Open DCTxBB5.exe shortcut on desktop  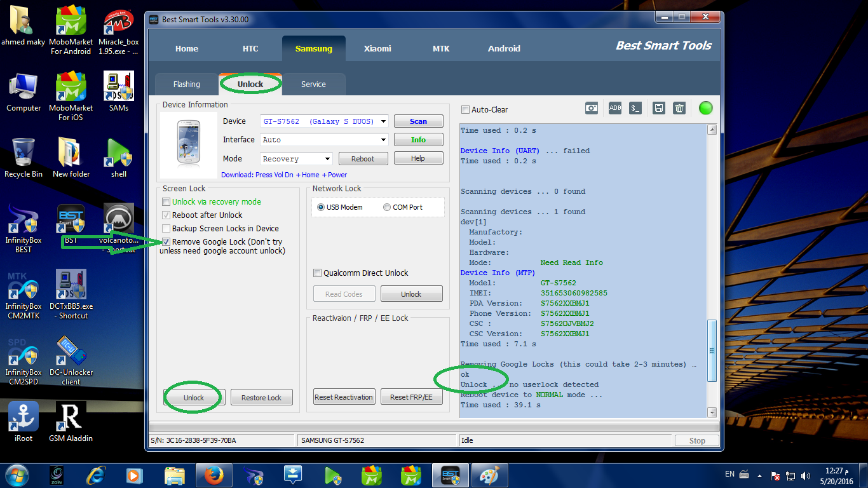pos(71,294)
